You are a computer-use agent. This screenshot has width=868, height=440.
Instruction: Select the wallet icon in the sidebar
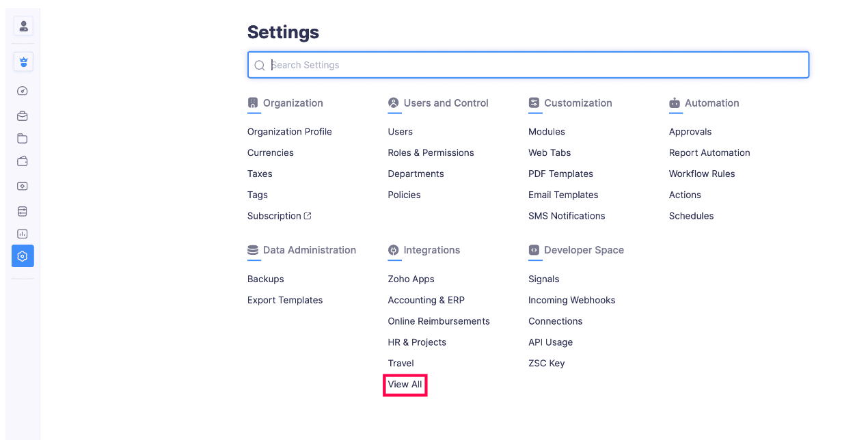pos(23,161)
